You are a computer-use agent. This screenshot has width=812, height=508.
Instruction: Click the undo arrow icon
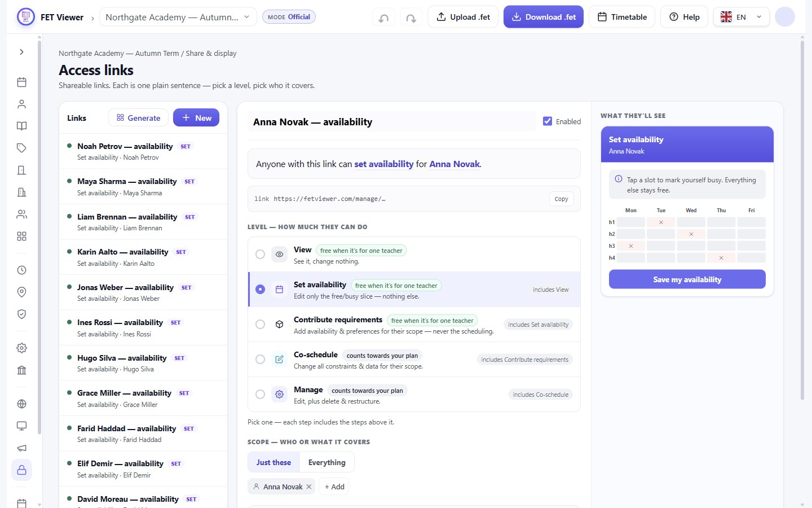tap(384, 17)
